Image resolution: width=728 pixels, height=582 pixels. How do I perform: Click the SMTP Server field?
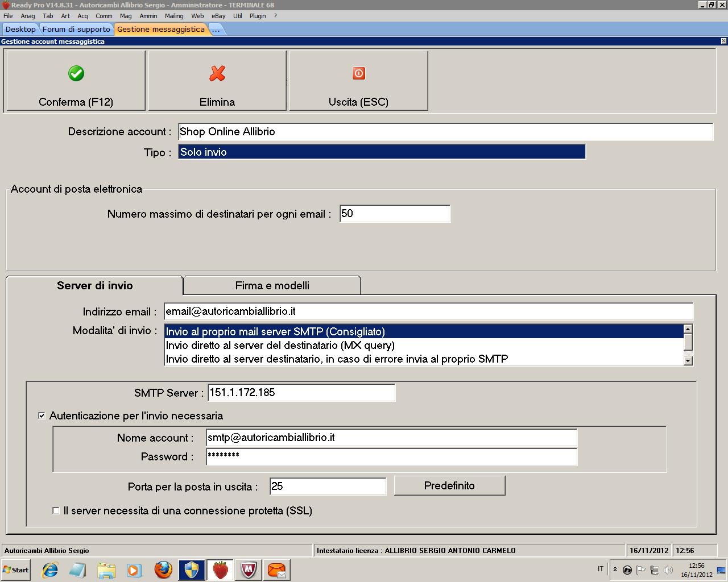tap(301, 393)
